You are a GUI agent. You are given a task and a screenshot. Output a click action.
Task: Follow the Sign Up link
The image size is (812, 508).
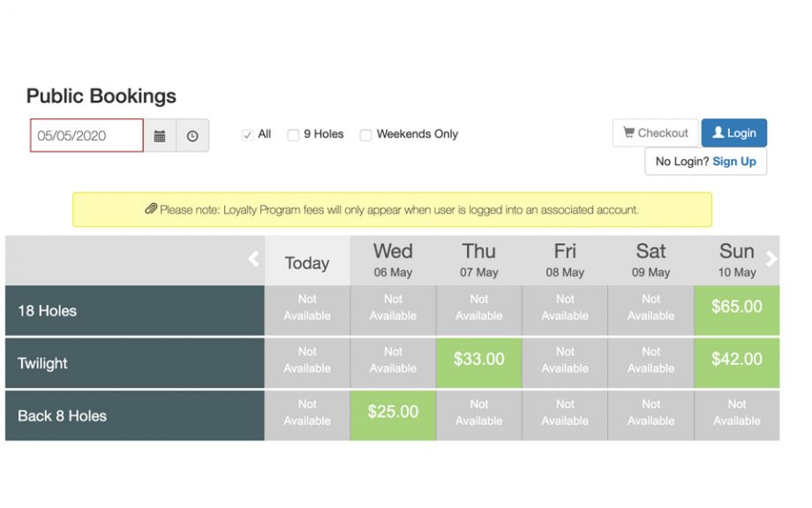734,162
